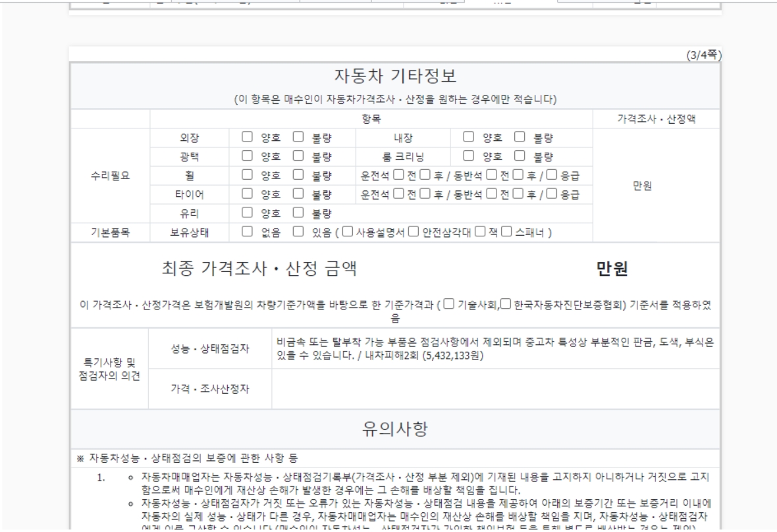Check 타이어 양호 checkbox

coord(246,194)
